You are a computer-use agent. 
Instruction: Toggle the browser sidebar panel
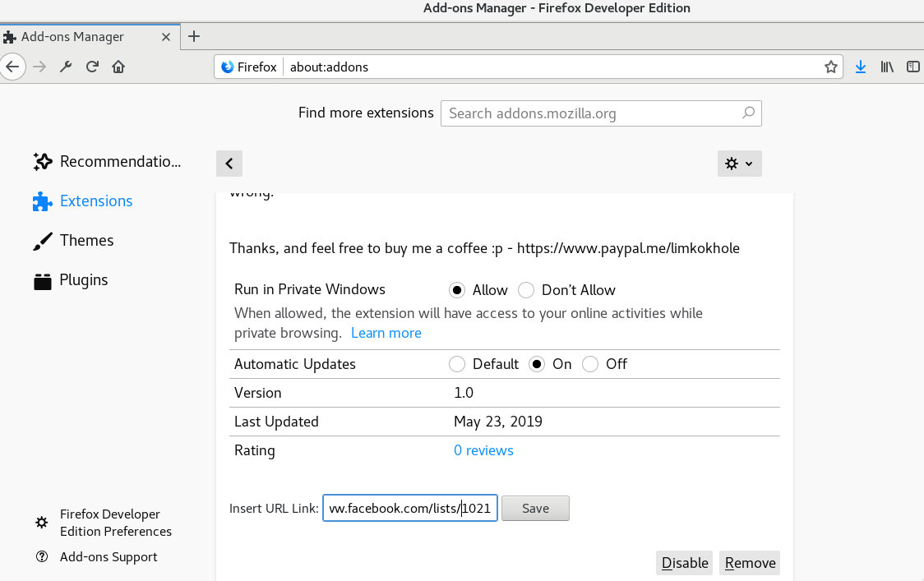(x=913, y=67)
